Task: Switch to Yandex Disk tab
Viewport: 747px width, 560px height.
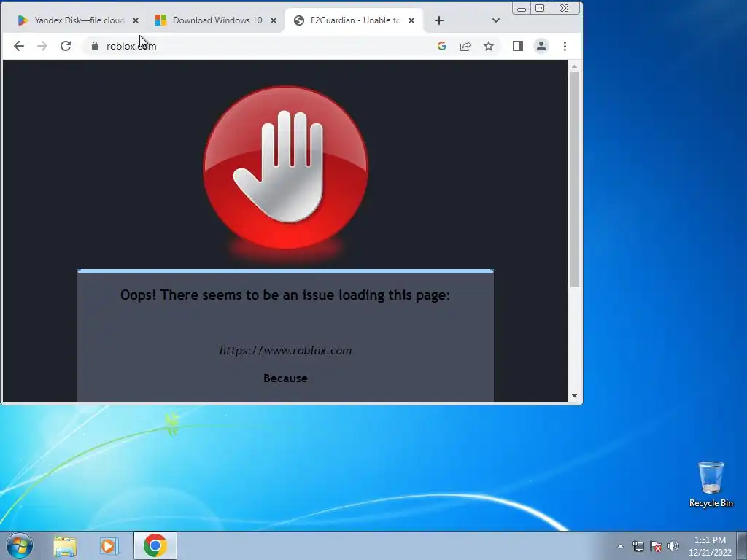Action: point(71,20)
